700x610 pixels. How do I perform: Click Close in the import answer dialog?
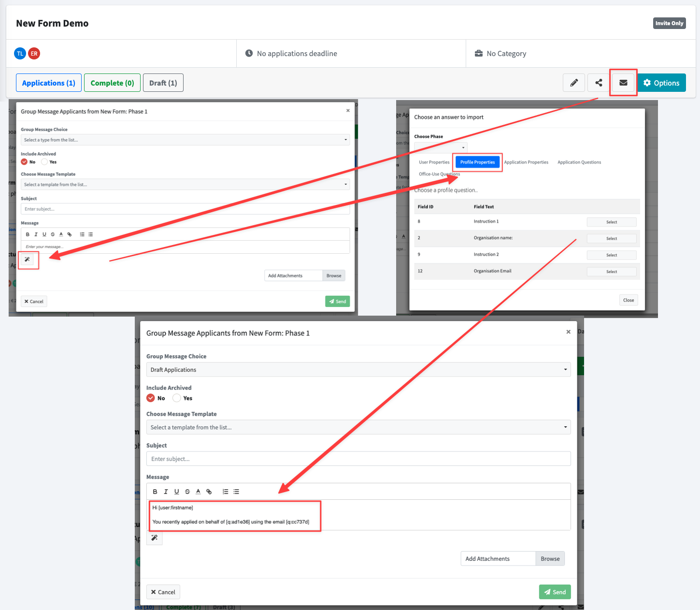click(x=629, y=300)
